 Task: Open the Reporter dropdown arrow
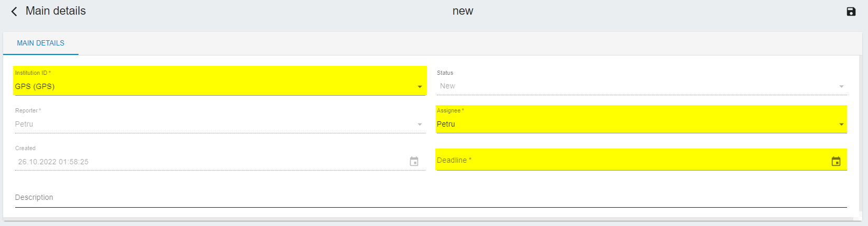(x=420, y=125)
